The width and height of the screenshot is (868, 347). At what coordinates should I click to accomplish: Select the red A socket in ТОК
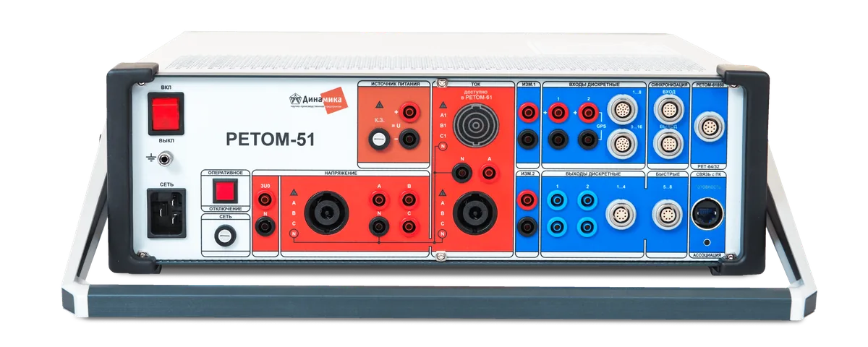click(x=490, y=172)
